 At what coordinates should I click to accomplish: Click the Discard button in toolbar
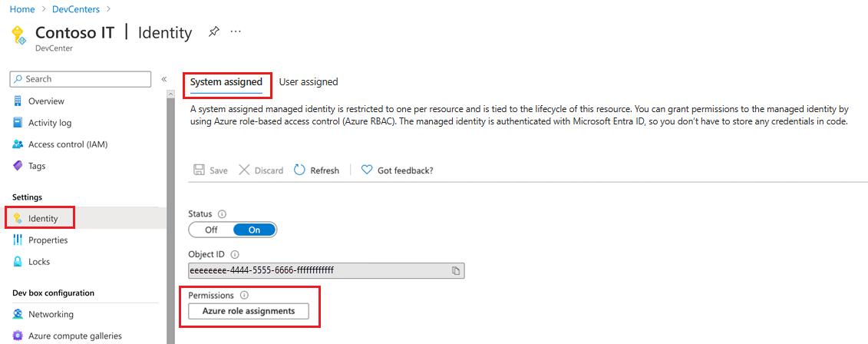[x=261, y=170]
